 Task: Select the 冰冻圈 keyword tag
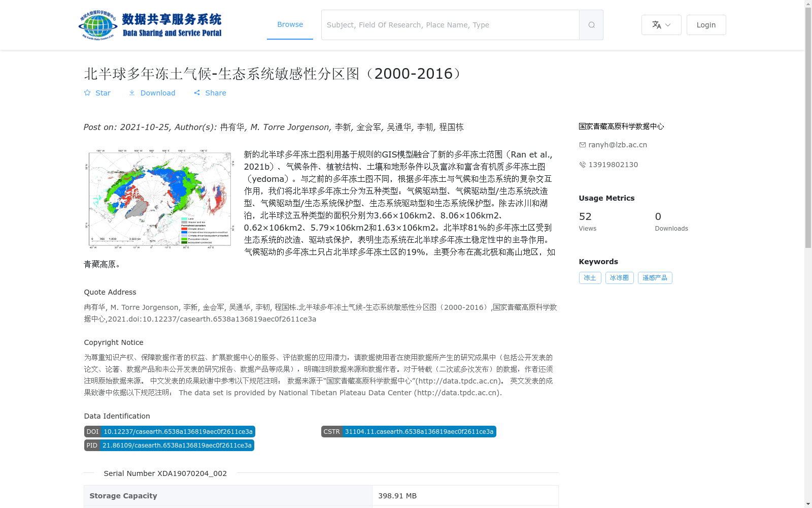click(619, 278)
